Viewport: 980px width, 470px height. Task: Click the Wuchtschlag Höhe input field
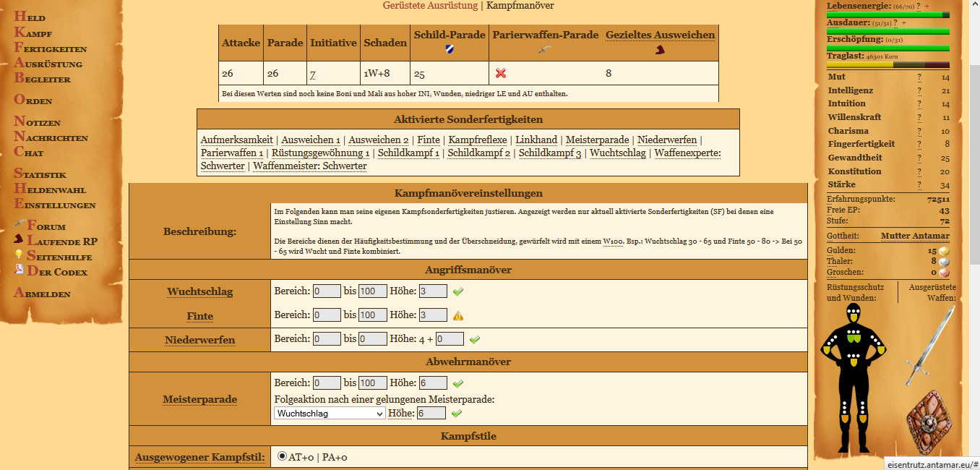[433, 291]
